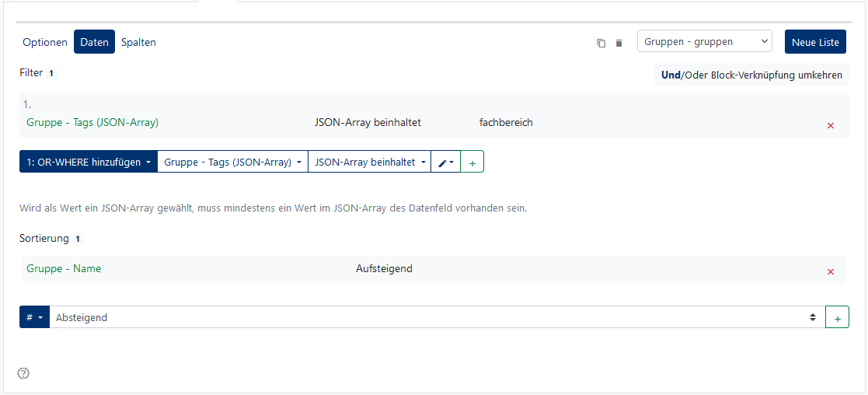The height and width of the screenshot is (395, 868).
Task: Delete the list via trash icon
Action: (619, 43)
